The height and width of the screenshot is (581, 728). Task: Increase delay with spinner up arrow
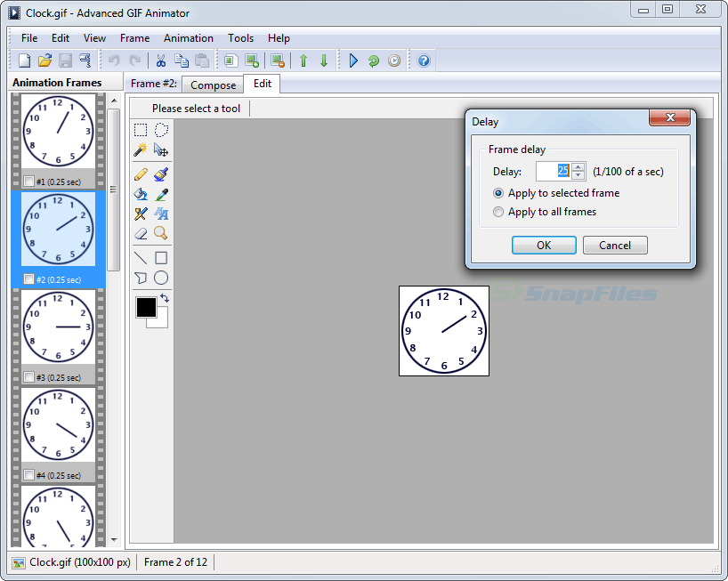578,167
